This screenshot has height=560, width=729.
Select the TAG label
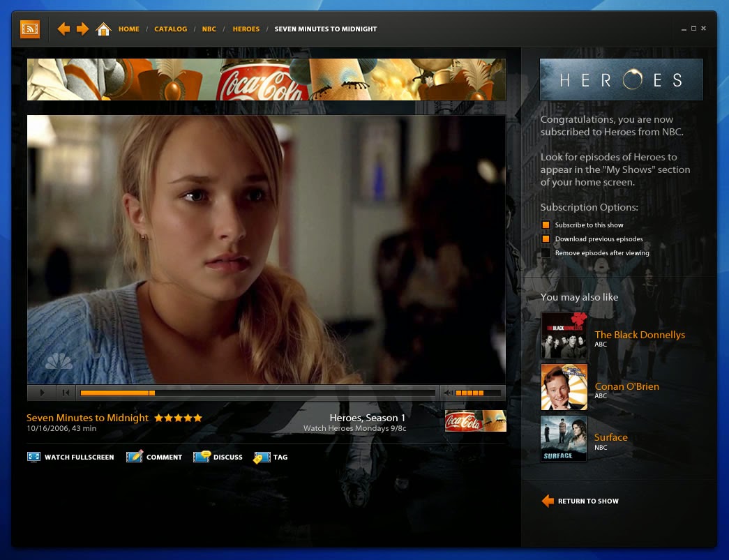(x=280, y=457)
